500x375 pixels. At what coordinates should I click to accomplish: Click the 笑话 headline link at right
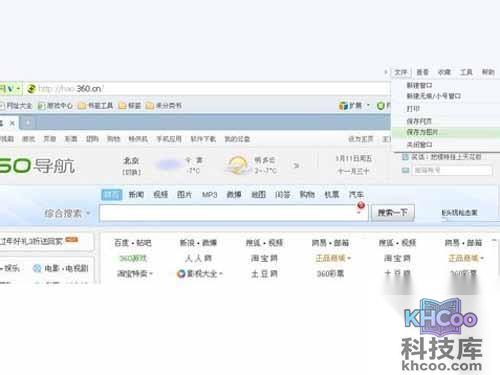[446, 157]
